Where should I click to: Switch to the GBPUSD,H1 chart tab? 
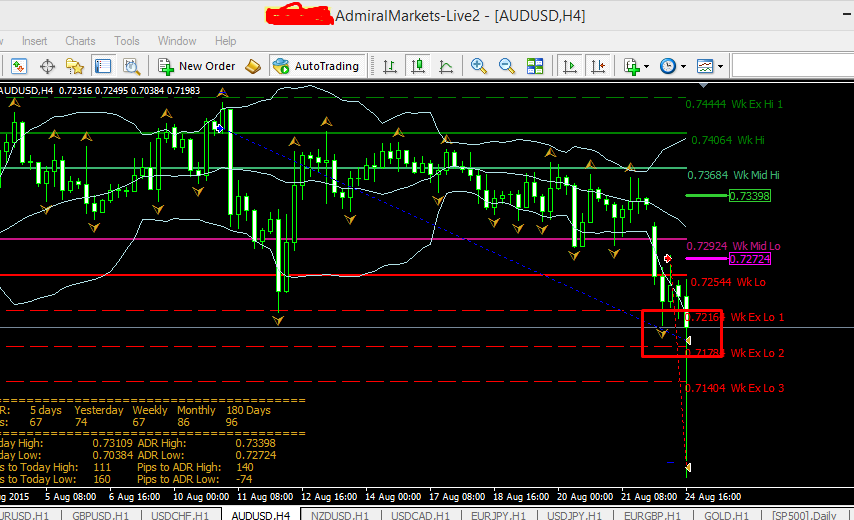(x=101, y=515)
